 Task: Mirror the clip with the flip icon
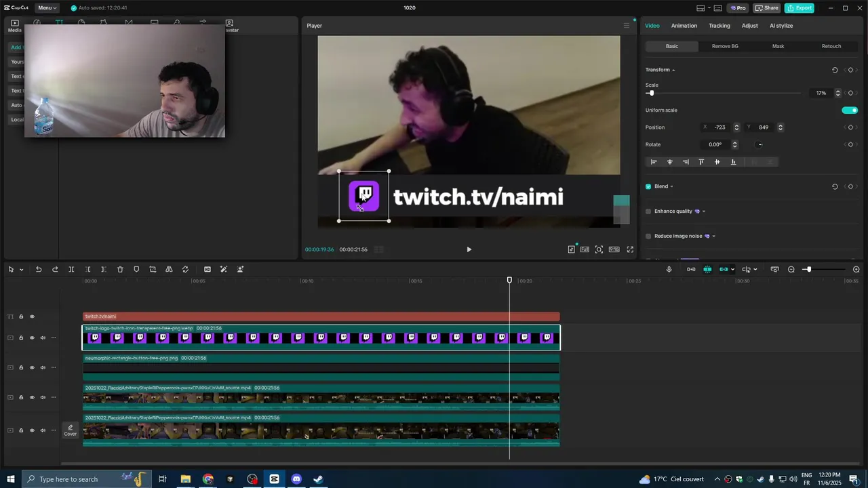(169, 269)
